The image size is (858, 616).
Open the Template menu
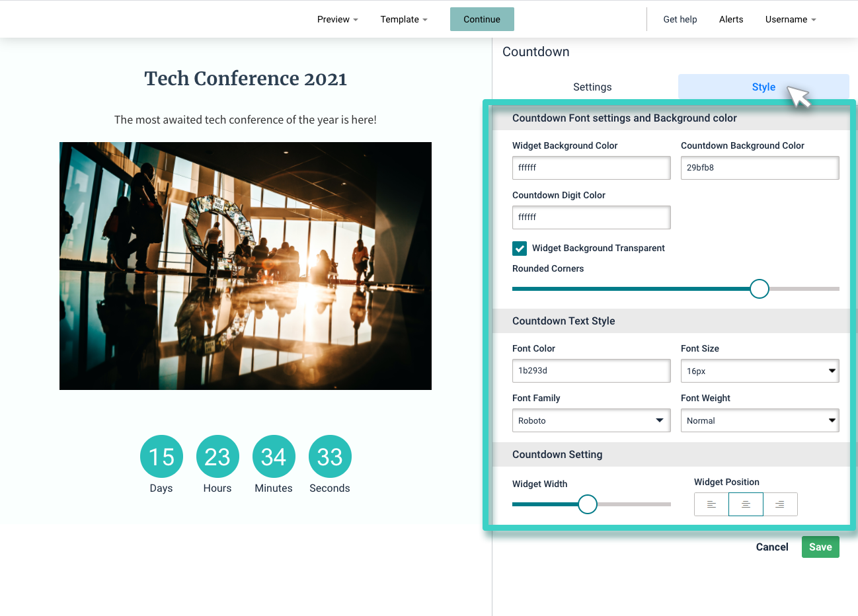[x=404, y=19]
